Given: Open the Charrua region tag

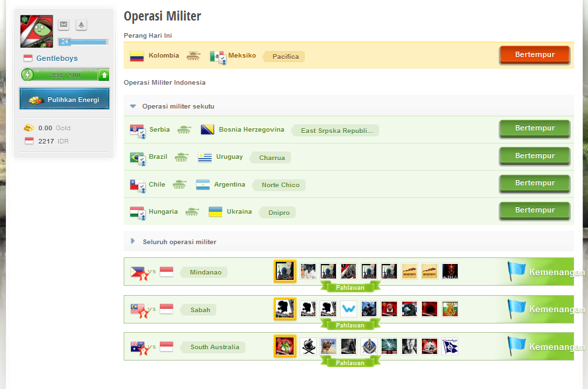Looking at the screenshot, I should coord(271,157).
